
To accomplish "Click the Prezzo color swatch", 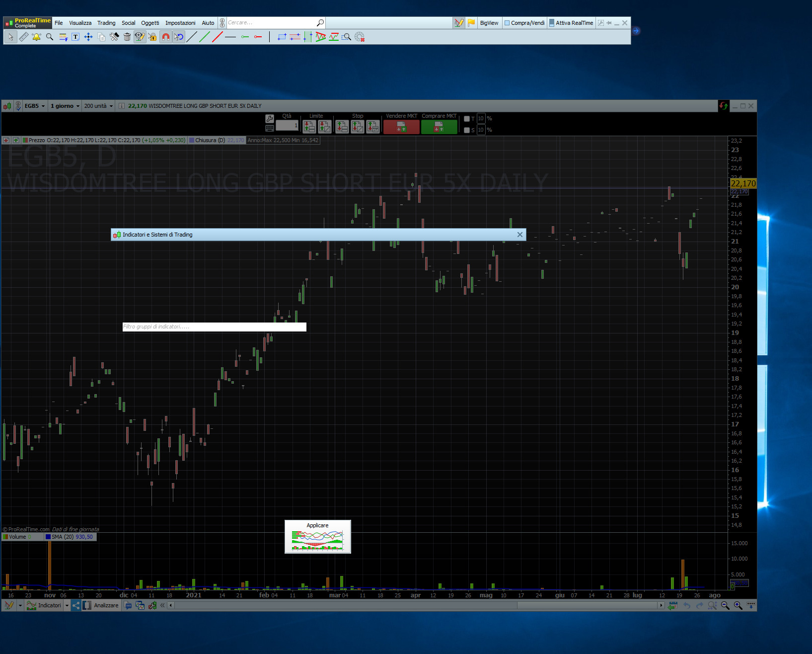I will click(25, 140).
